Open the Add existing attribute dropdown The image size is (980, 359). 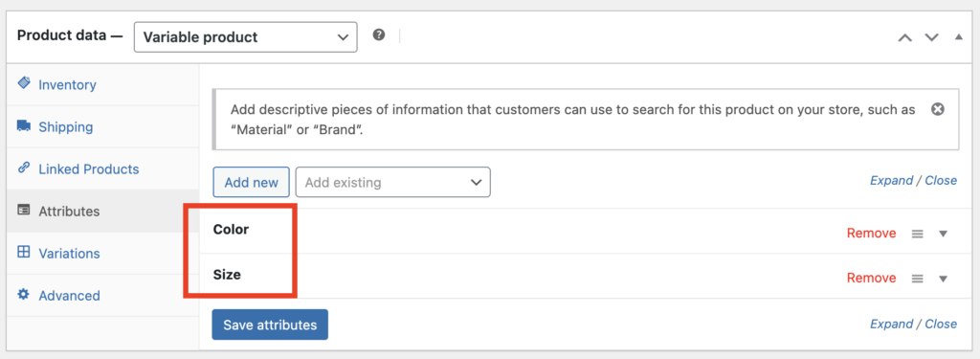point(393,183)
